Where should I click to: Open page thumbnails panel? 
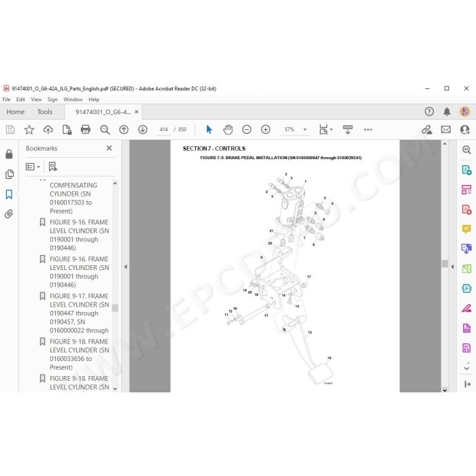(10, 174)
